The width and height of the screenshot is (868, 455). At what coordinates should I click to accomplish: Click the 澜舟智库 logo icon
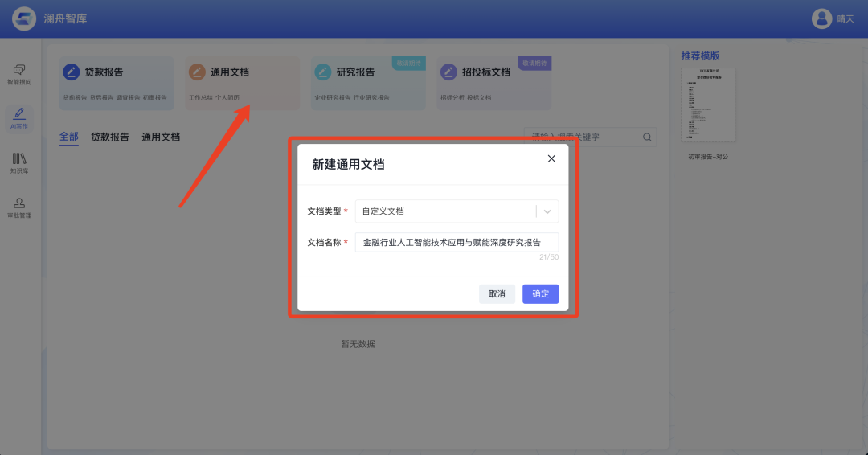click(24, 18)
